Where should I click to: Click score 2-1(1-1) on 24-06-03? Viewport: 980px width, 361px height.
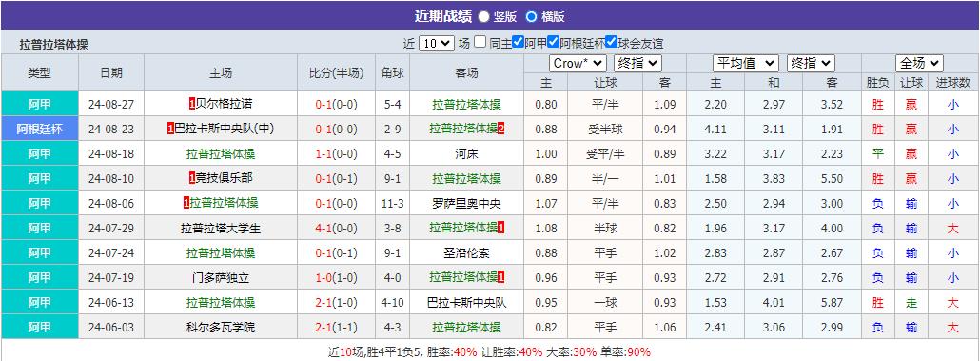(336, 328)
